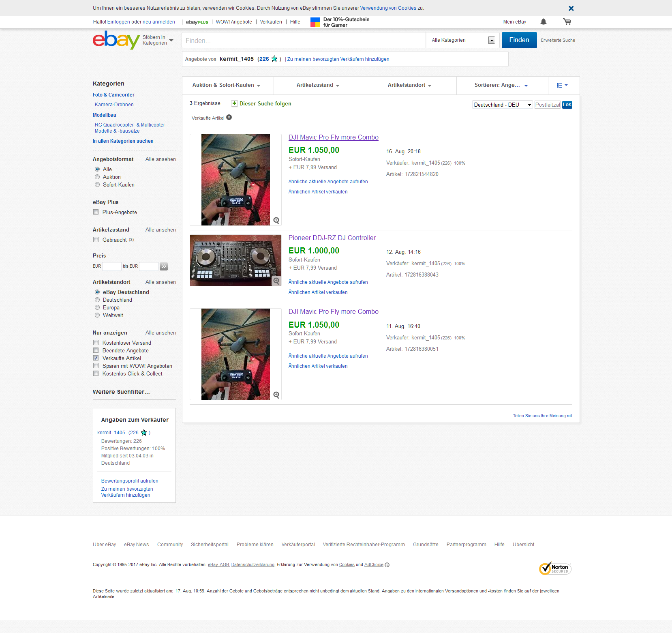Focus the main Finden search field
672x633 pixels.
[x=304, y=40]
